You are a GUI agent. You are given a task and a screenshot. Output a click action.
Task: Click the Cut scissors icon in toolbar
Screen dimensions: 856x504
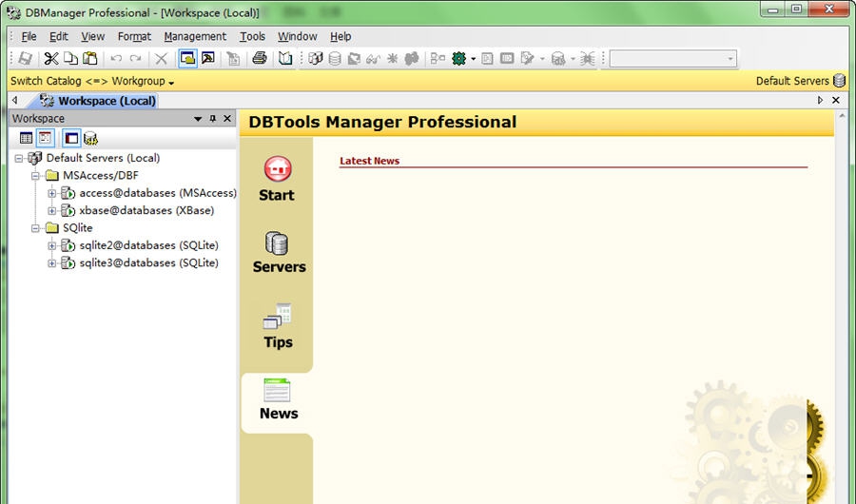coord(51,59)
